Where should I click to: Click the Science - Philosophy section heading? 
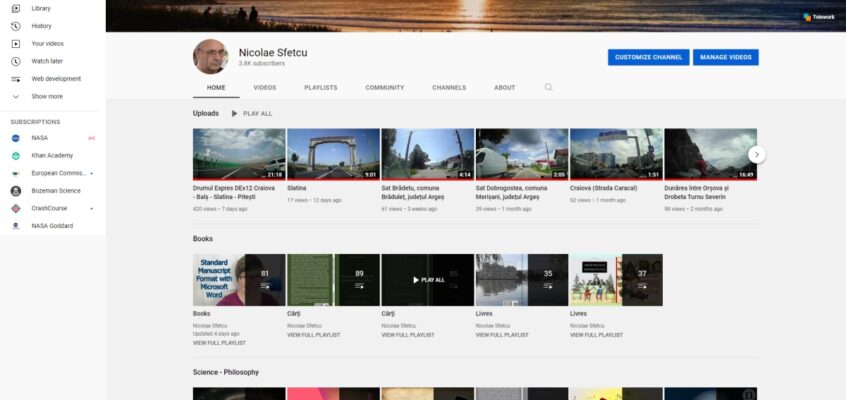(226, 372)
